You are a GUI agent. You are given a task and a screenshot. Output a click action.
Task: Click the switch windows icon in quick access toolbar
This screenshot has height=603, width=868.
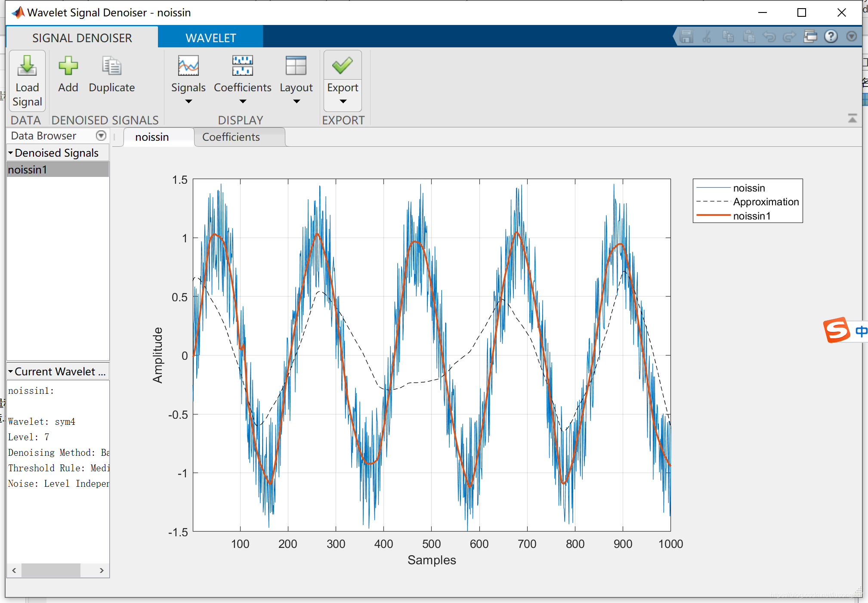click(810, 37)
